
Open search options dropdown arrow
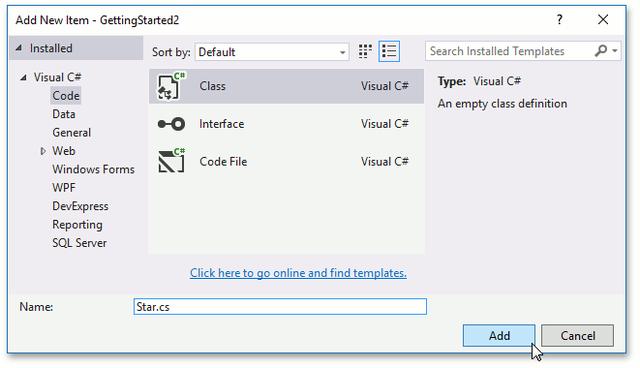click(x=614, y=51)
